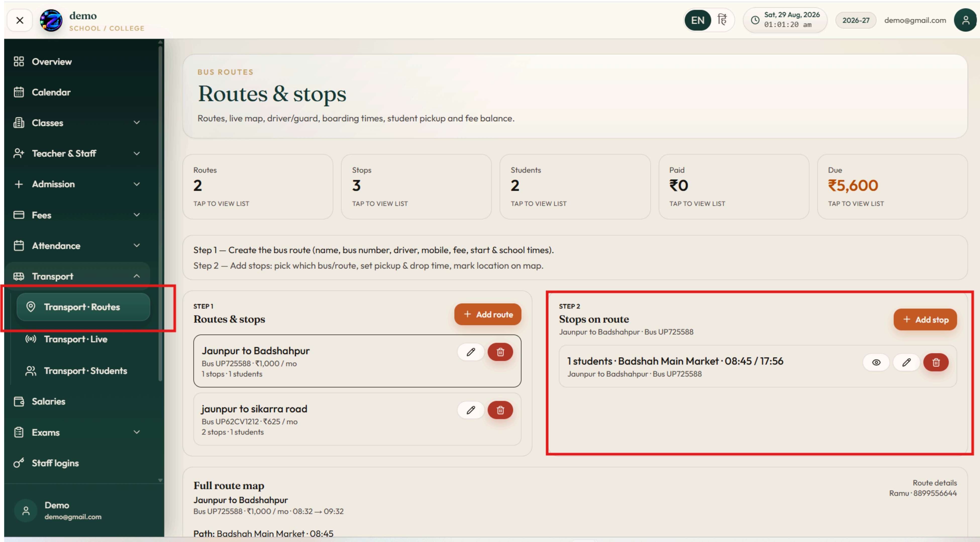Switch language to English (EN)
The width and height of the screenshot is (980, 542).
(x=697, y=20)
